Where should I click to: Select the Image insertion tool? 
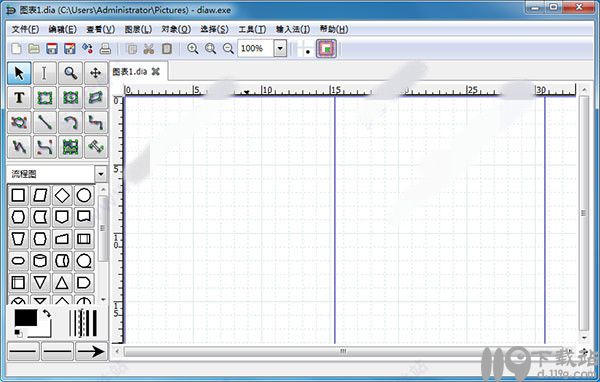[70, 147]
